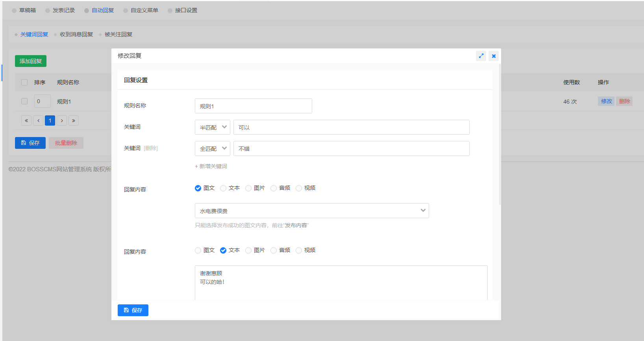Click the dialog vertical scrollbar
Viewport: 644px width, 341px height.
pos(500,134)
